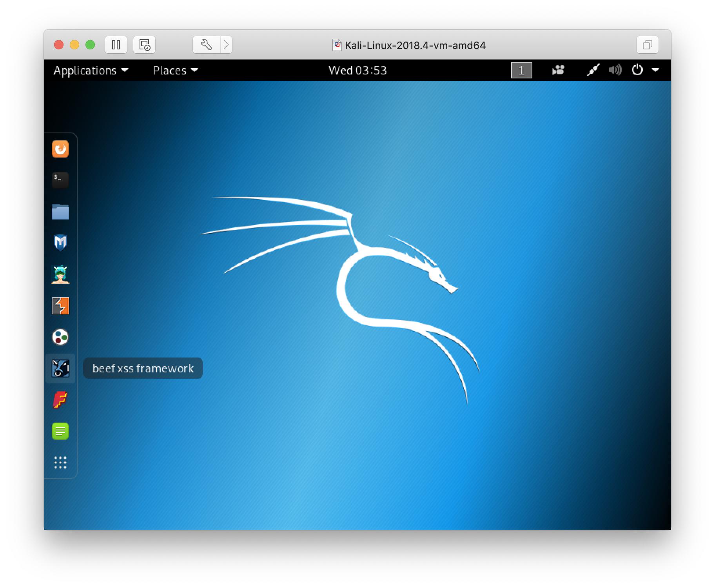Open VM settings wrench button
This screenshot has width=715, height=588.
pos(207,45)
